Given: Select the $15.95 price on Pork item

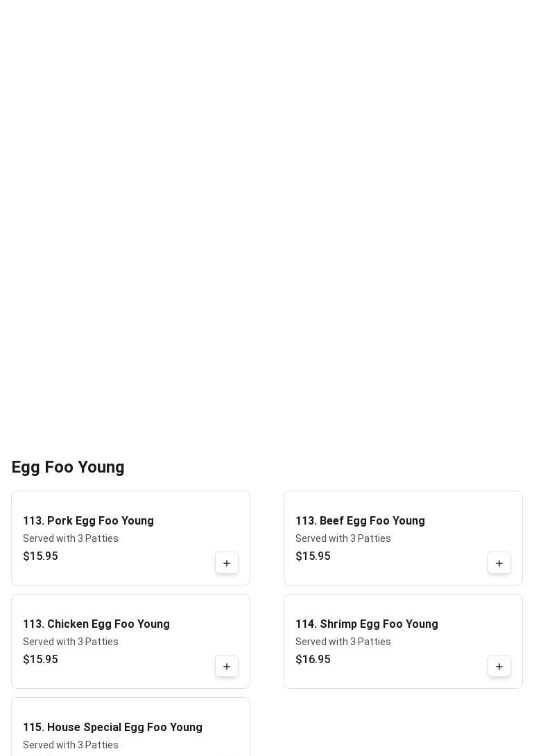Looking at the screenshot, I should pyautogui.click(x=40, y=556).
